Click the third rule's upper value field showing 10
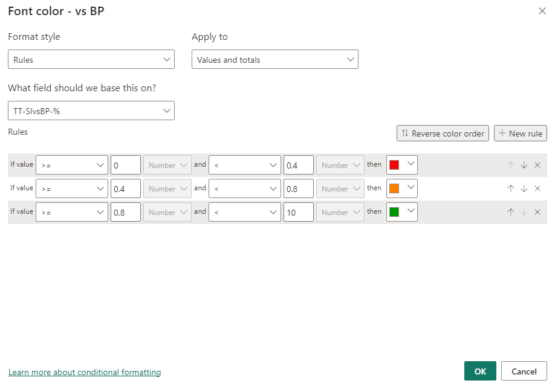 299,212
